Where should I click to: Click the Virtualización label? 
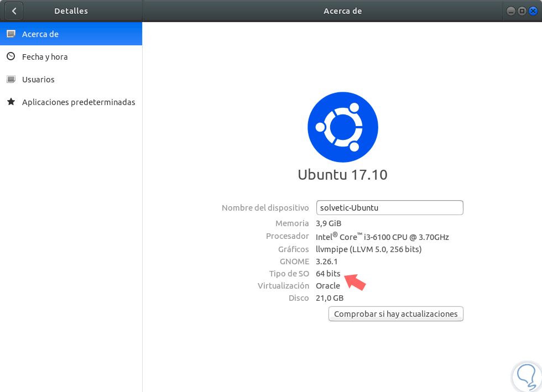(x=283, y=286)
